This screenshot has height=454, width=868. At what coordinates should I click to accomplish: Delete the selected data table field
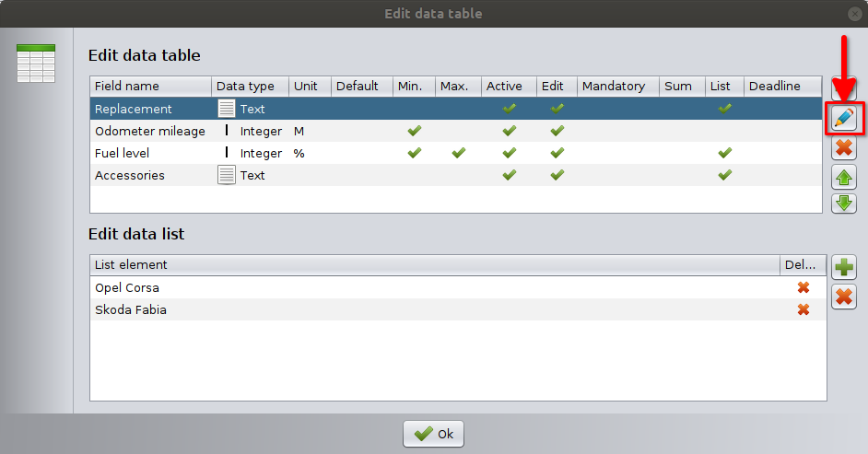point(844,147)
